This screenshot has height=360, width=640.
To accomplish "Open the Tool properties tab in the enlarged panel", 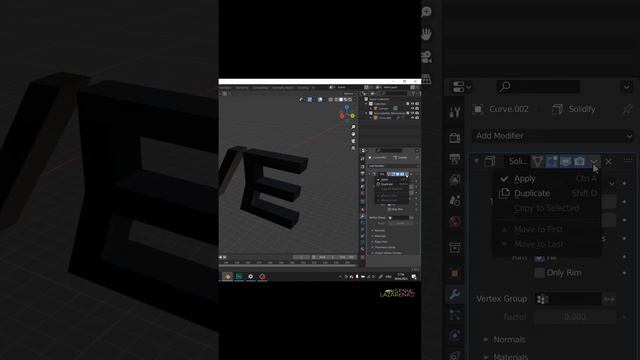I will tap(455, 112).
